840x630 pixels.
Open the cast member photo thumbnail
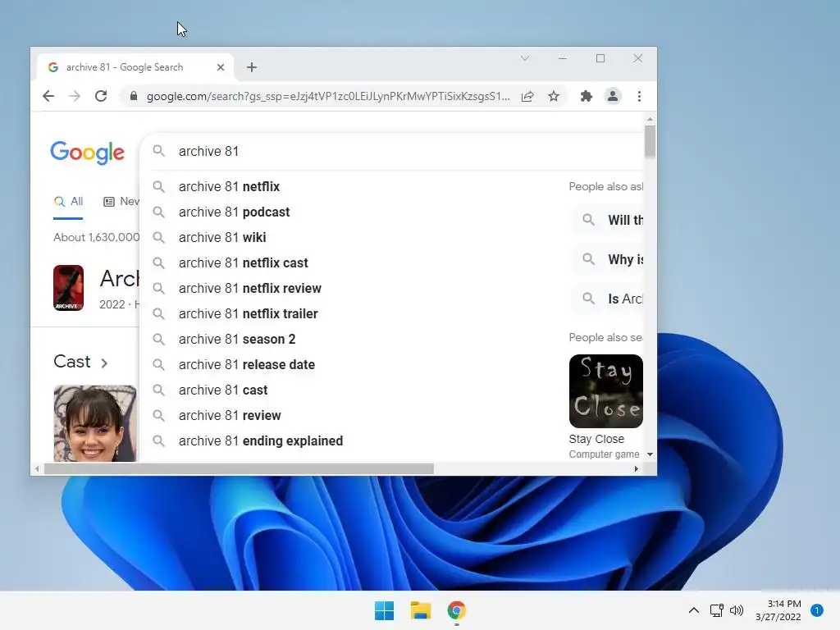(95, 423)
